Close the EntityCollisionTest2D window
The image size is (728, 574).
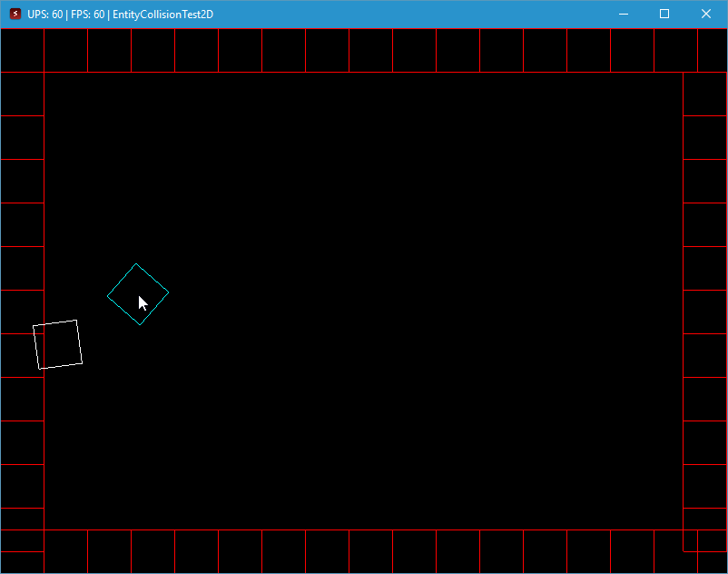[706, 14]
